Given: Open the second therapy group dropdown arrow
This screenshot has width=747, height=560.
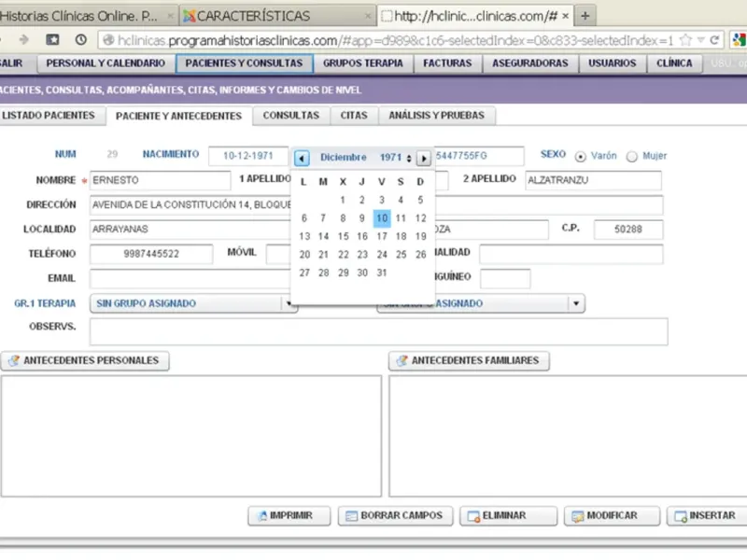Looking at the screenshot, I should pos(576,303).
